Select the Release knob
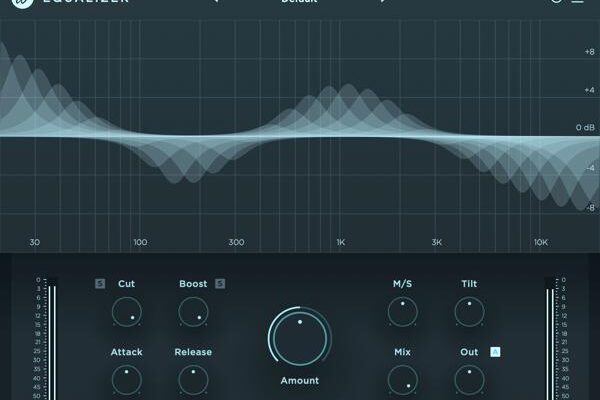Screen dimensions: 600x400 click(193, 380)
